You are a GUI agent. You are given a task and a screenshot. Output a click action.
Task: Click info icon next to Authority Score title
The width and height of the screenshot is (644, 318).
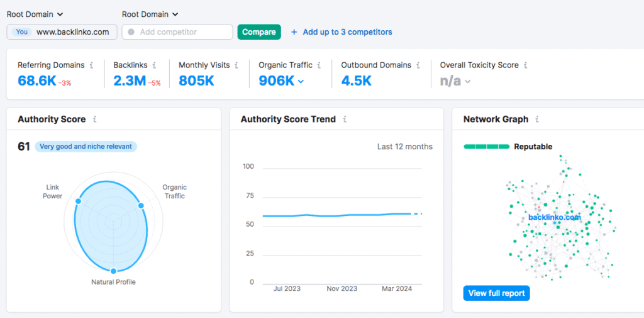pos(95,119)
